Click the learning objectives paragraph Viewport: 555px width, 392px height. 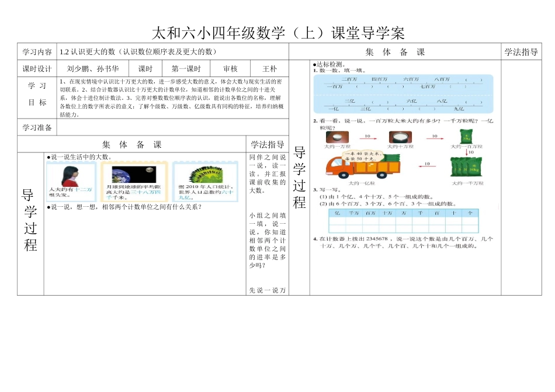172,98
